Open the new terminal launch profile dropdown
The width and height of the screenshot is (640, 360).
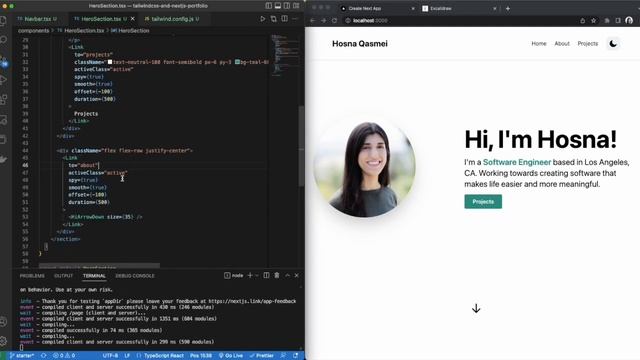click(x=257, y=276)
